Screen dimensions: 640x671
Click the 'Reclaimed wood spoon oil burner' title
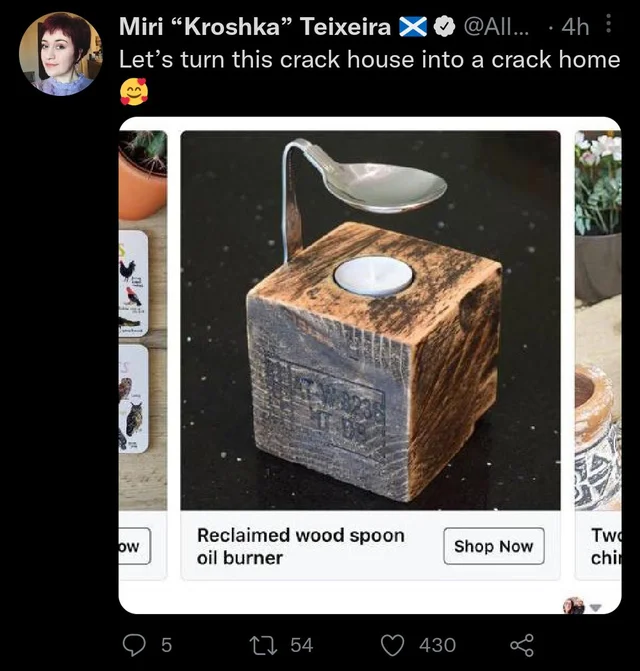pos(301,546)
